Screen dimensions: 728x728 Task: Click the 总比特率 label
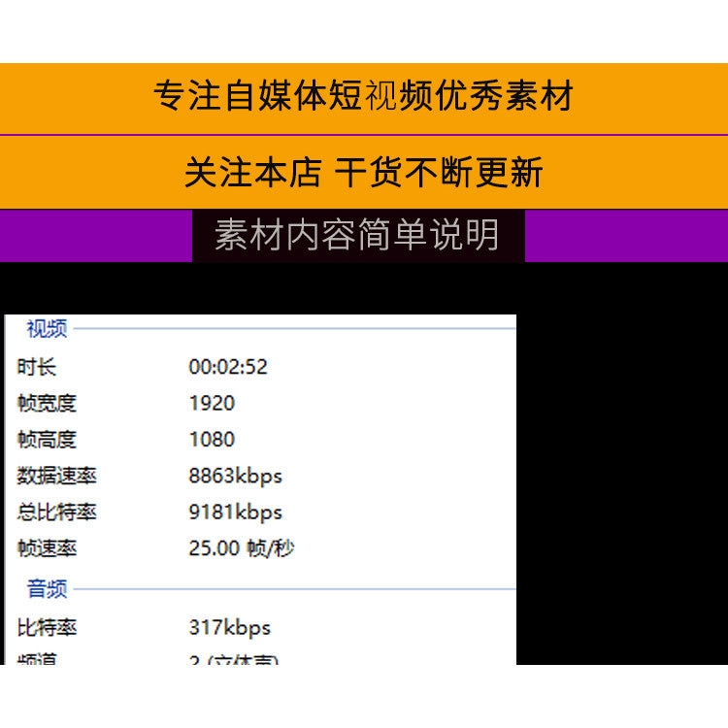[x=56, y=513]
